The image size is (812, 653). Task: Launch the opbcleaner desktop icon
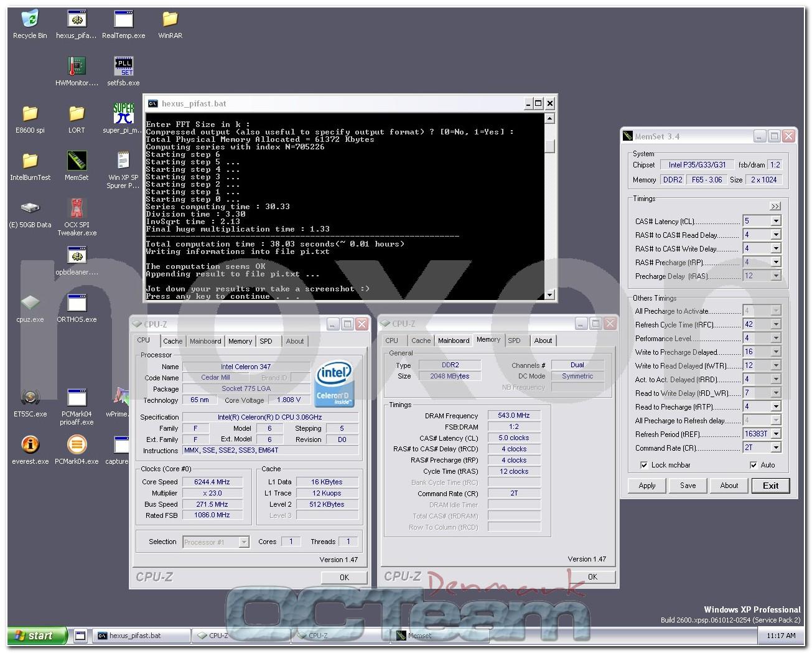tap(77, 261)
